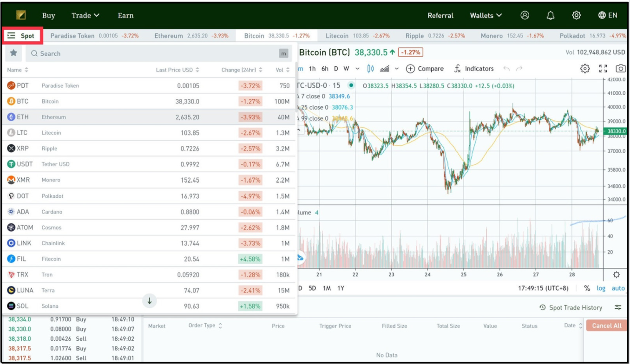630x364 pixels.
Task: Select the Cosmos ATOM row
Action: pos(149,227)
